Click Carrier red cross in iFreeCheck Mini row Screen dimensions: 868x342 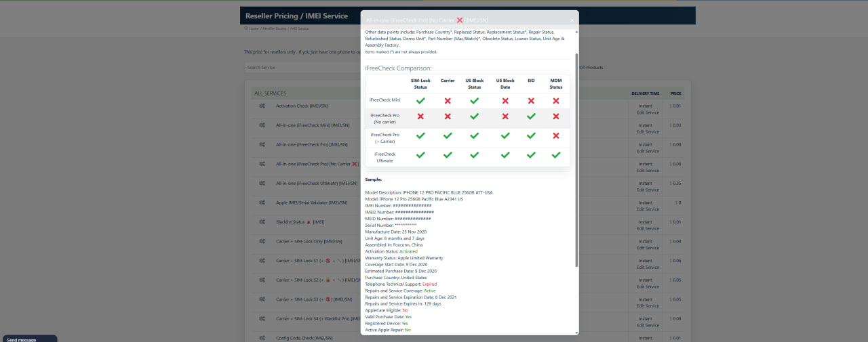pos(448,100)
